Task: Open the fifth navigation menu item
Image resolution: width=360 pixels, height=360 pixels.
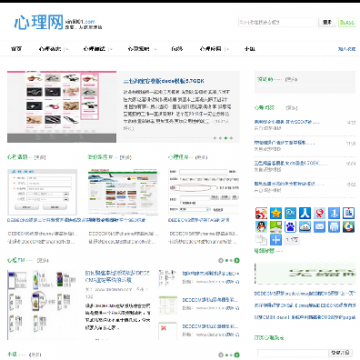Action: click(x=177, y=49)
